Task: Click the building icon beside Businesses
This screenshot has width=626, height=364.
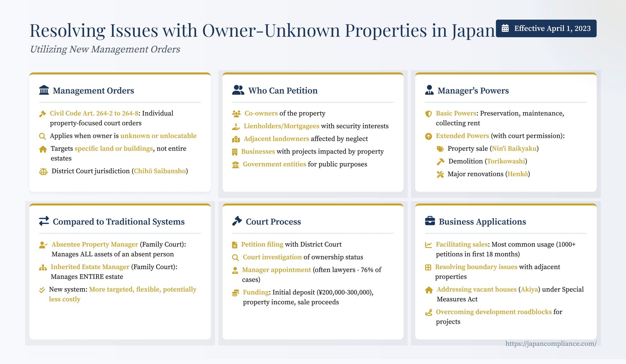Action: coord(235,152)
